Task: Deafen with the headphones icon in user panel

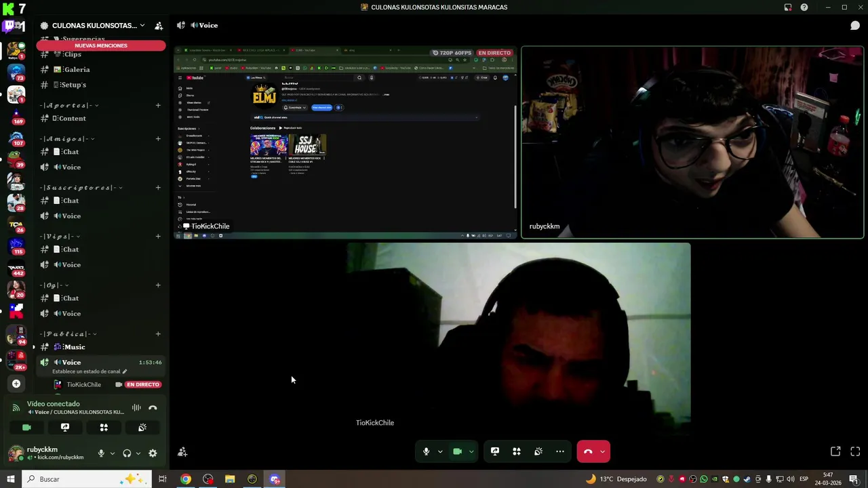Action: [127, 453]
